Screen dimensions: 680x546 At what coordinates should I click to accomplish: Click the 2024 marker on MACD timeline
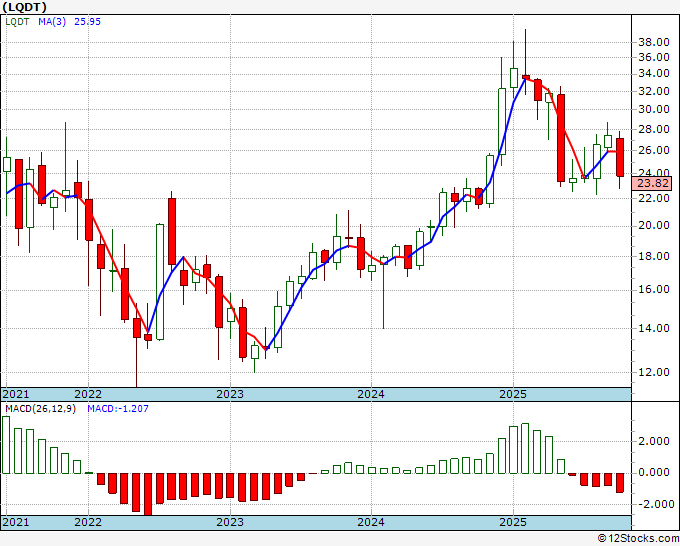point(371,523)
